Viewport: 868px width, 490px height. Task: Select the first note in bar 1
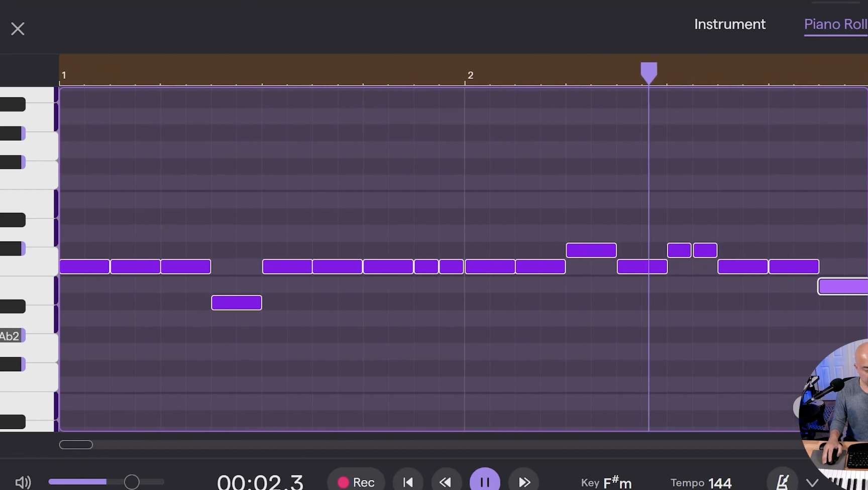[x=84, y=266]
